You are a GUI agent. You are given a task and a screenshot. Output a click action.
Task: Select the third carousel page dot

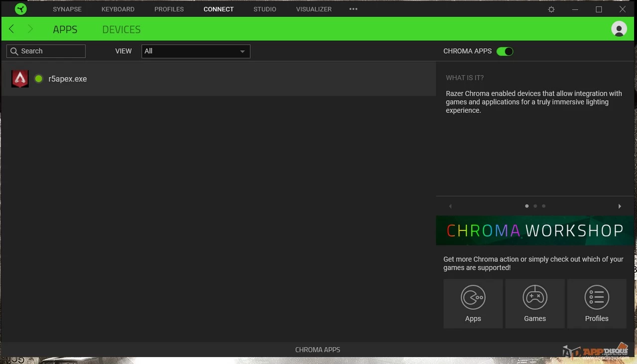click(543, 206)
